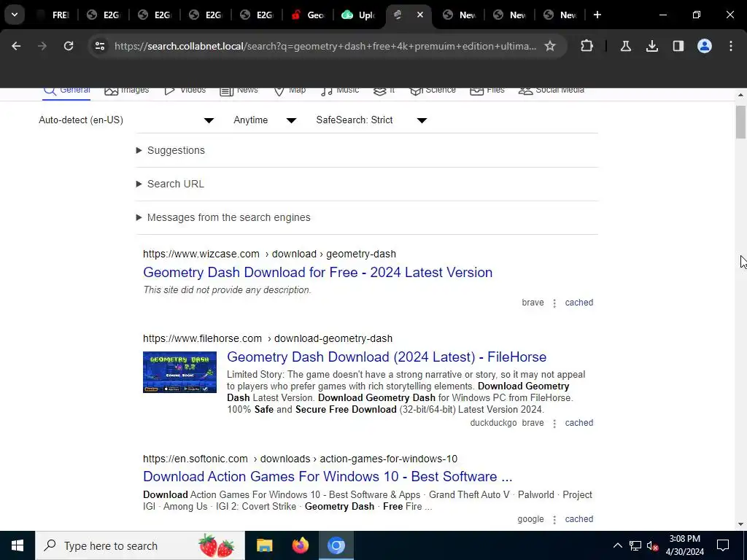The image size is (747, 560).
Task: Switch to the last New tab
Action: tap(561, 15)
